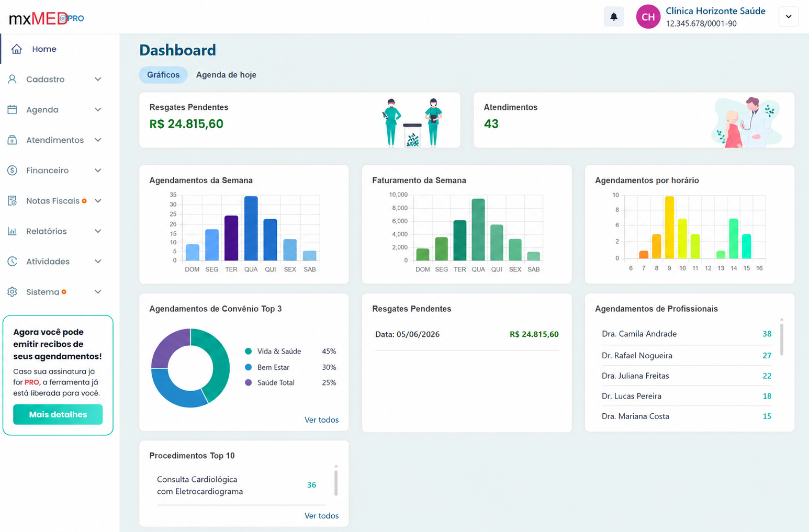Select the Agenda calendar icon
Viewport: 809px width, 532px height.
13,110
